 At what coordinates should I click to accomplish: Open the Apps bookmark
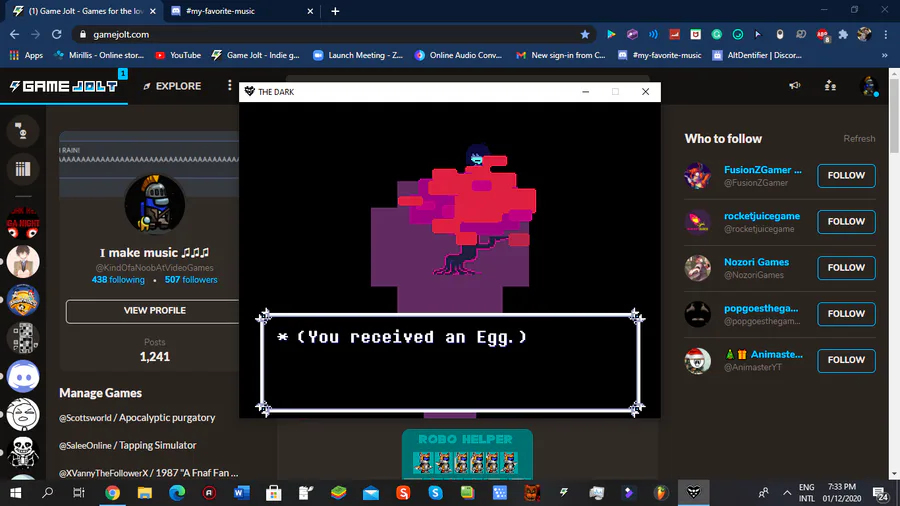tap(26, 56)
